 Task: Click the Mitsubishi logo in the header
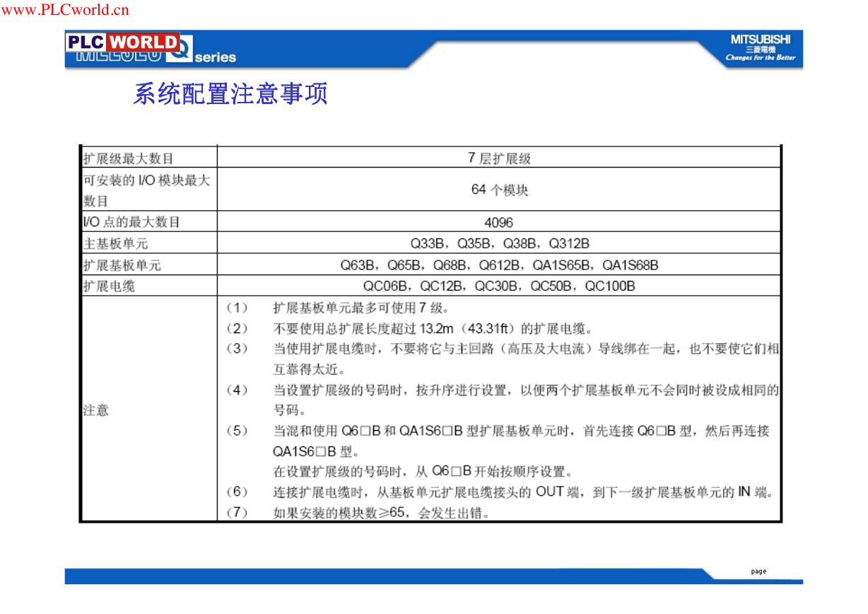coord(761,48)
